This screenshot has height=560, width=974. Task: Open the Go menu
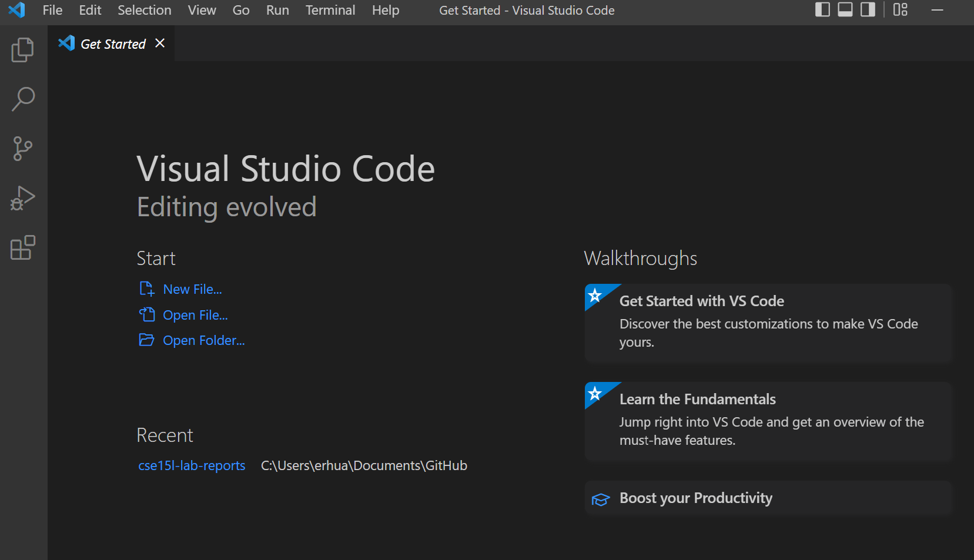(241, 10)
